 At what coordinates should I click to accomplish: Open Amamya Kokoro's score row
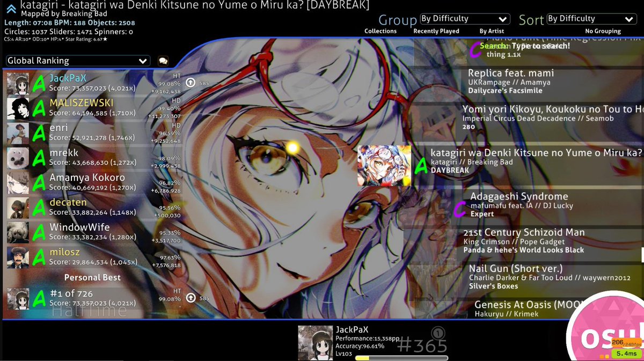(x=94, y=183)
